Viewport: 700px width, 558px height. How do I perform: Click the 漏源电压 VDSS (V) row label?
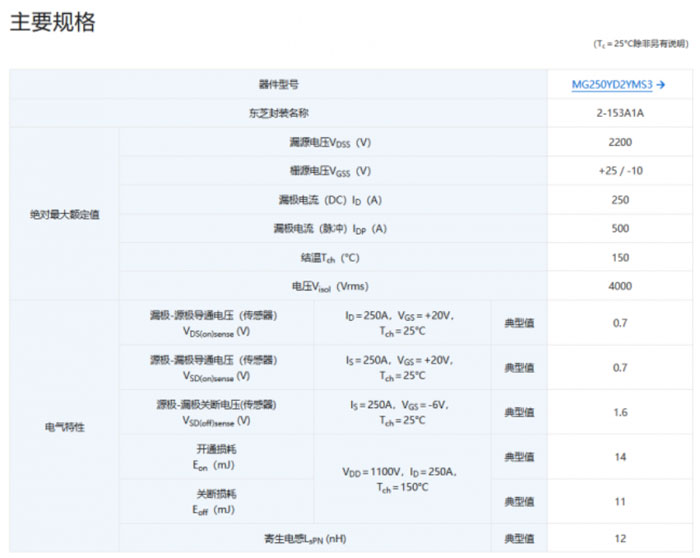[329, 142]
